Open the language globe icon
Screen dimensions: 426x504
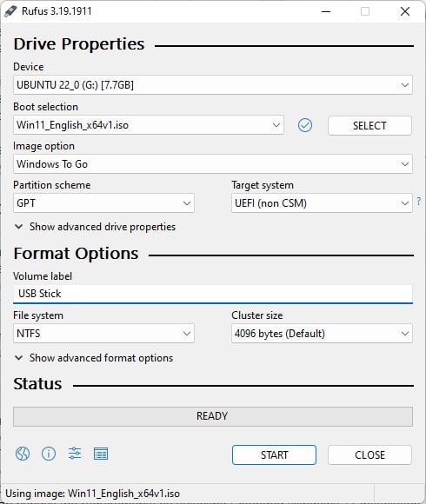click(23, 454)
